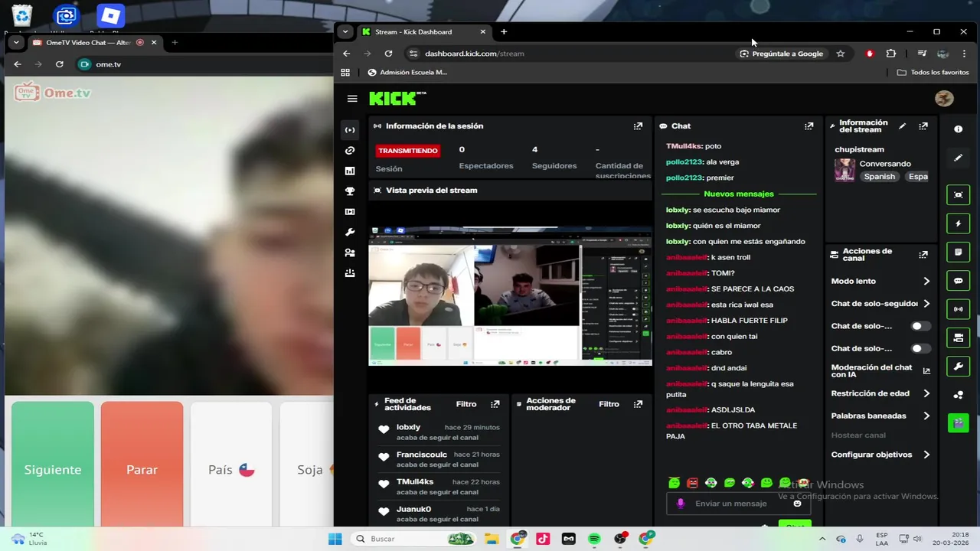980x551 pixels.
Task: Open Admisión Escuela bookmark
Action: pyautogui.click(x=407, y=72)
